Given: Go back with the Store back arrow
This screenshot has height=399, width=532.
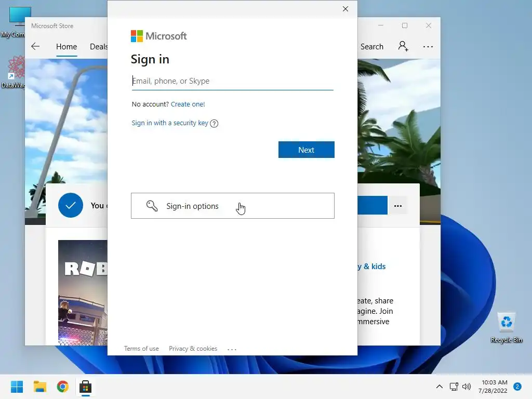Looking at the screenshot, I should click(35, 46).
